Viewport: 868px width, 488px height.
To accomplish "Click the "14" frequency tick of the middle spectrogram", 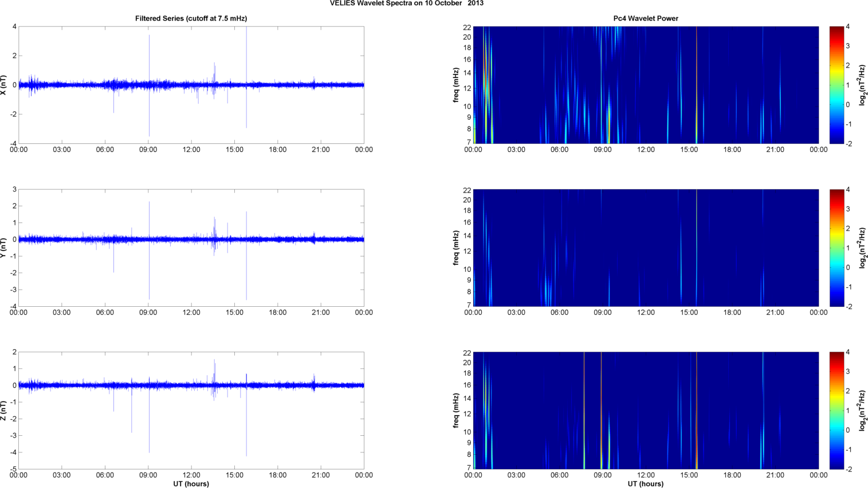I will 467,236.
